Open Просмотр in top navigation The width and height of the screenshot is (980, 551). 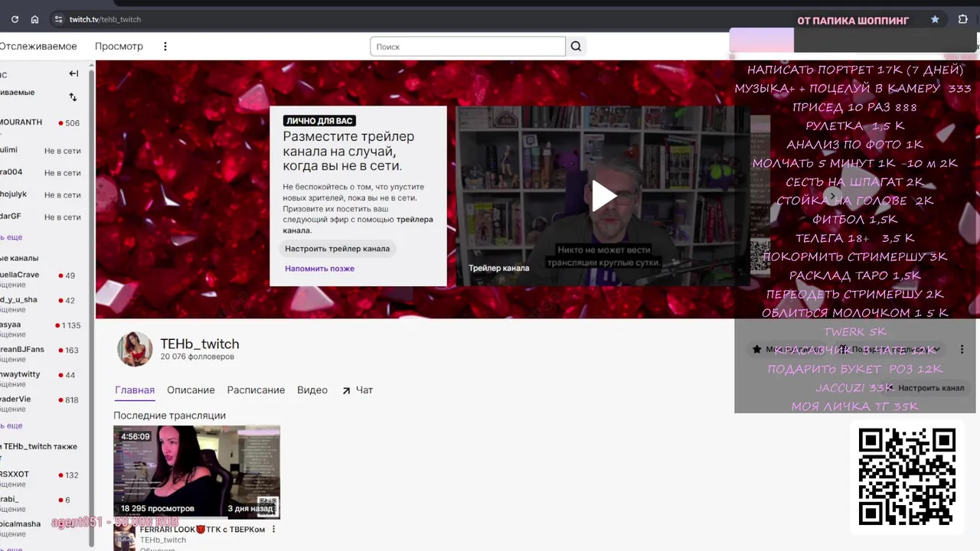(119, 47)
